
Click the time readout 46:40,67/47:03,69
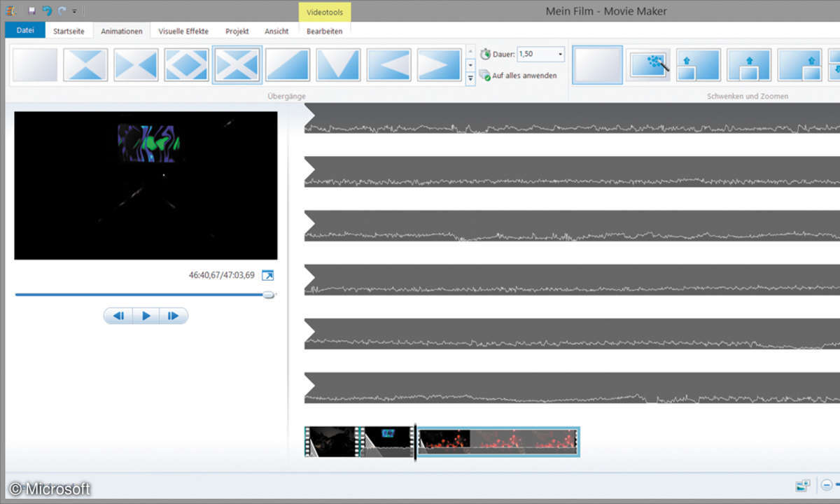(x=222, y=276)
